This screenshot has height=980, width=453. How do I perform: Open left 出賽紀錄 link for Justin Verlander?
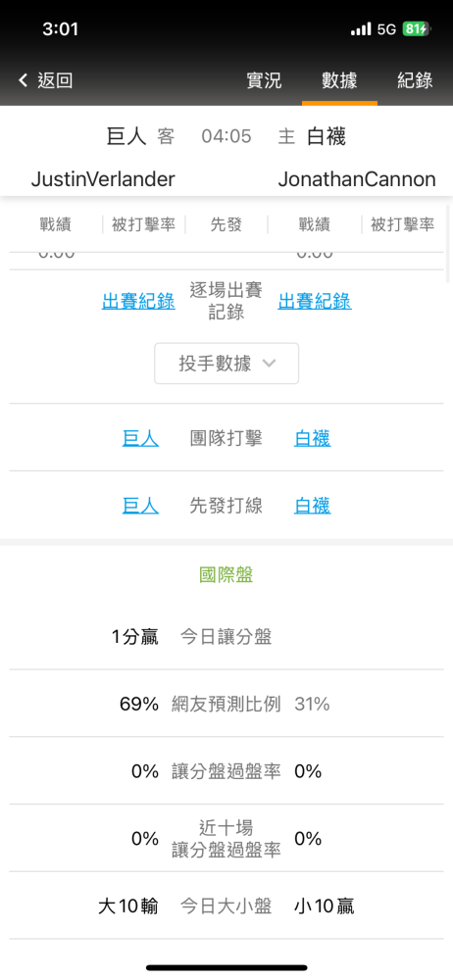point(138,301)
